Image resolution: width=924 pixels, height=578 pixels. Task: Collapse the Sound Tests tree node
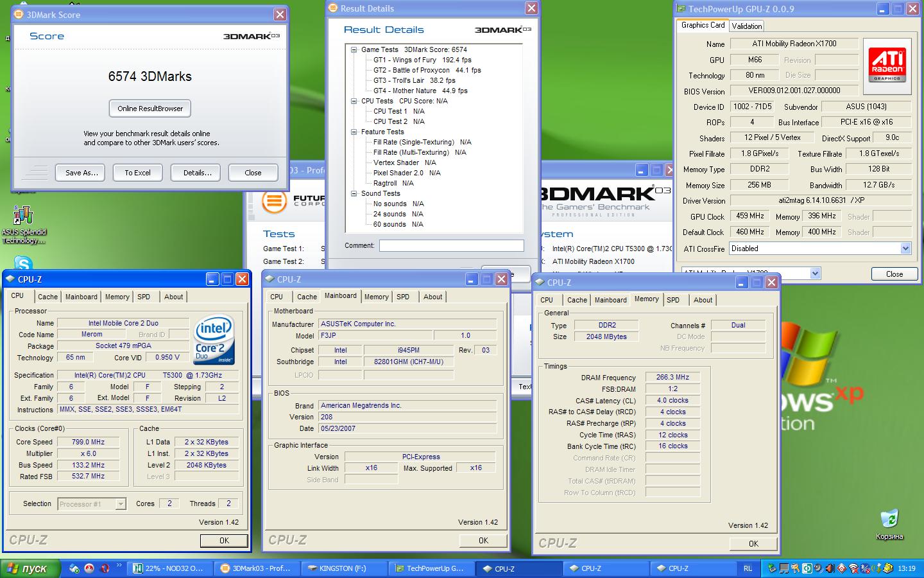(354, 193)
